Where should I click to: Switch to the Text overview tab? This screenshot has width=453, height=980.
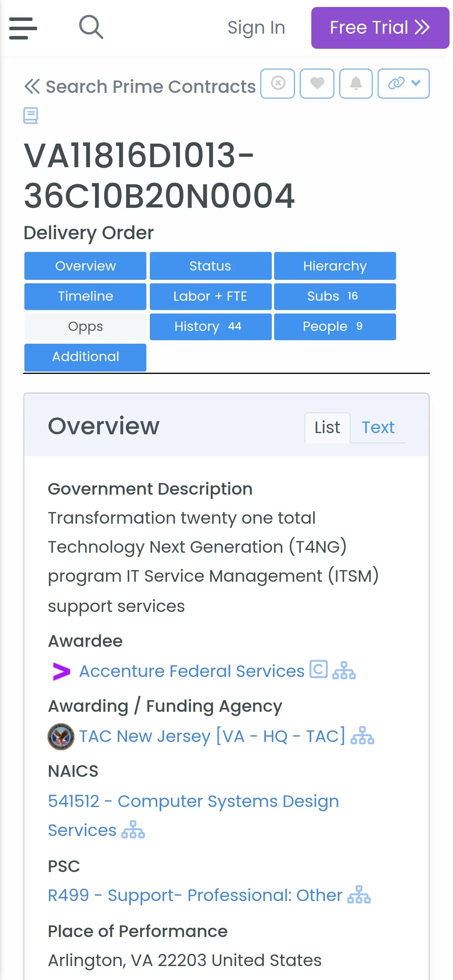click(378, 428)
